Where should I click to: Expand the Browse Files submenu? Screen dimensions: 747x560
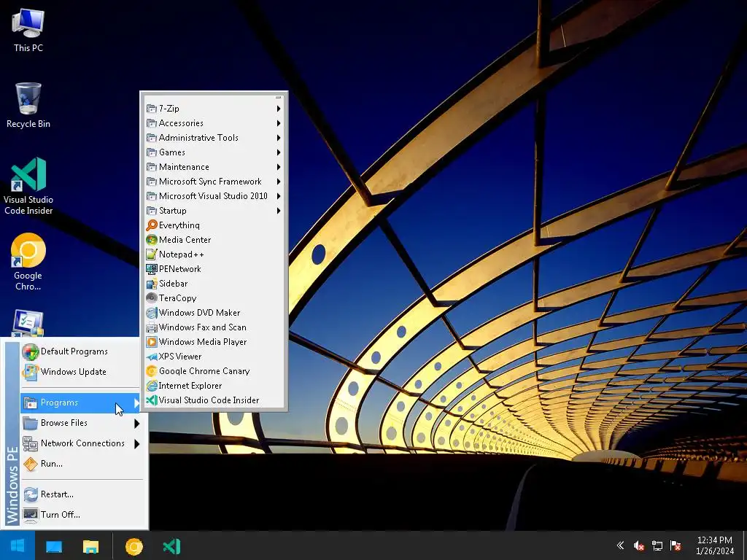click(x=81, y=423)
